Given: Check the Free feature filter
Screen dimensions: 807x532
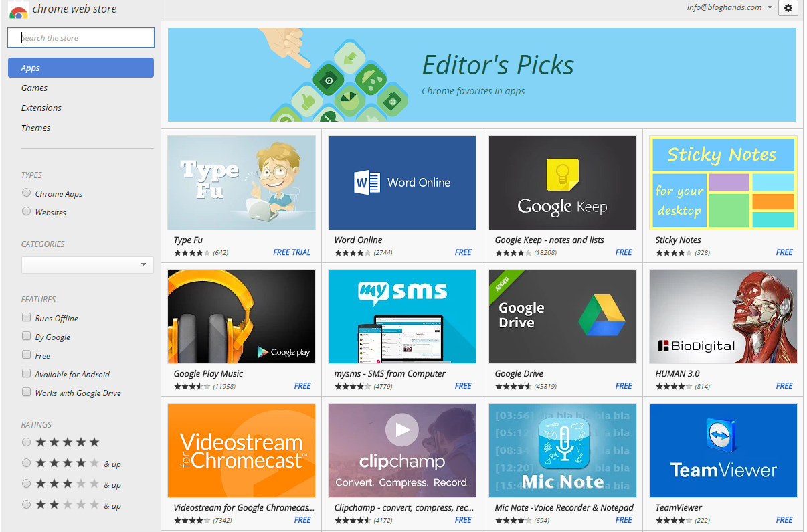Looking at the screenshot, I should [27, 355].
